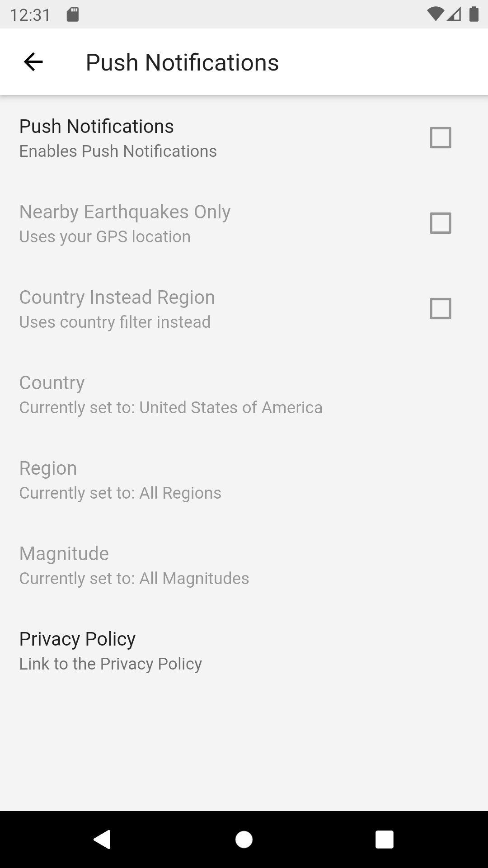Enable the Push Notifications checkbox

(x=440, y=137)
